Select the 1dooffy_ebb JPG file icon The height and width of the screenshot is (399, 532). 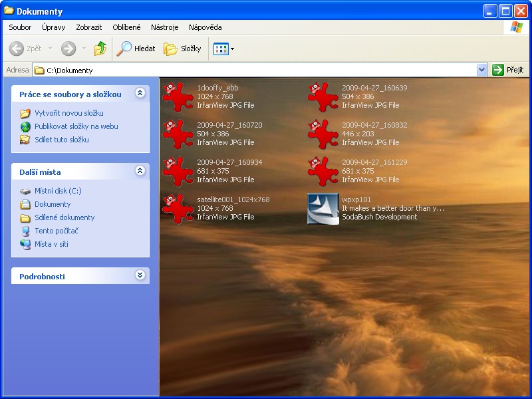pyautogui.click(x=178, y=96)
